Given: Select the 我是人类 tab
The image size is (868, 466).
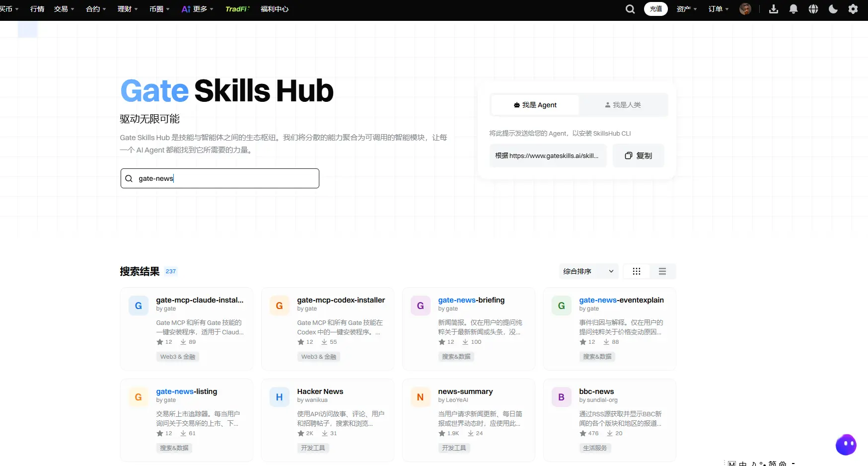Looking at the screenshot, I should 623,105.
